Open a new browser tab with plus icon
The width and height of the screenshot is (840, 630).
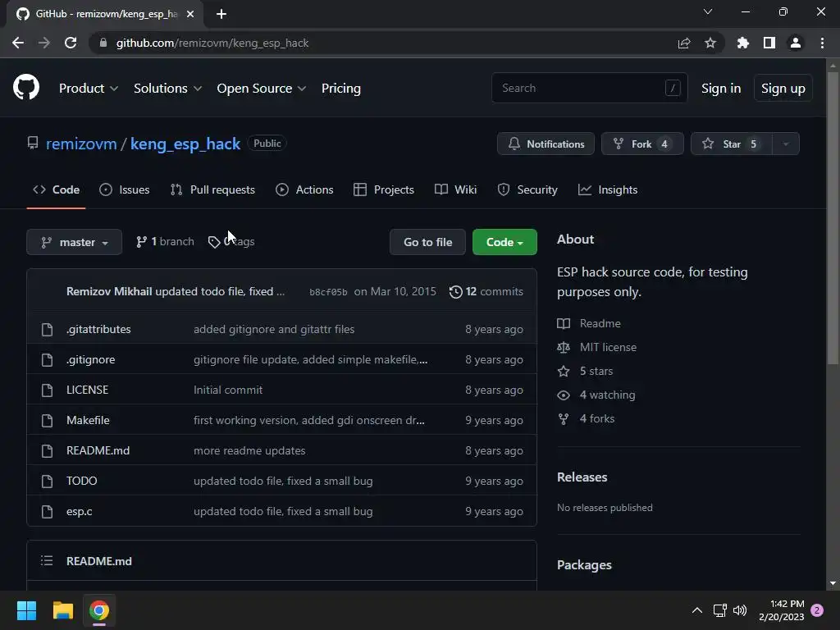[221, 14]
